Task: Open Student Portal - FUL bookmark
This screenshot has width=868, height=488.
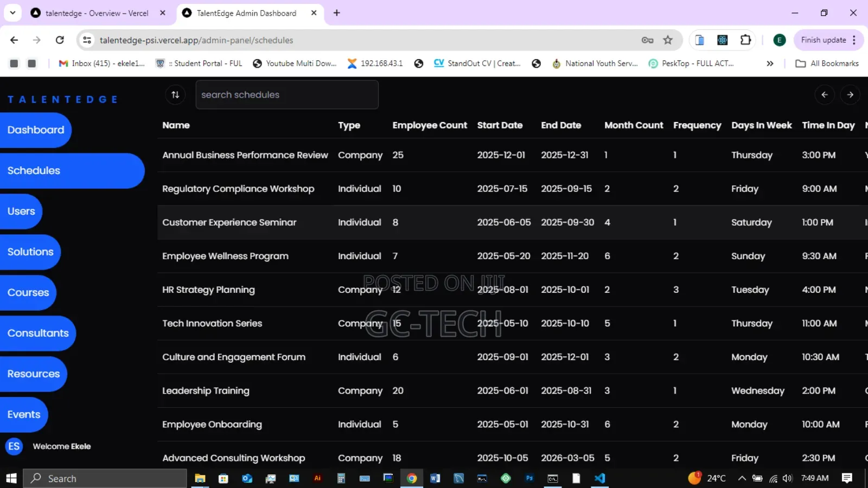Action: pos(199,63)
